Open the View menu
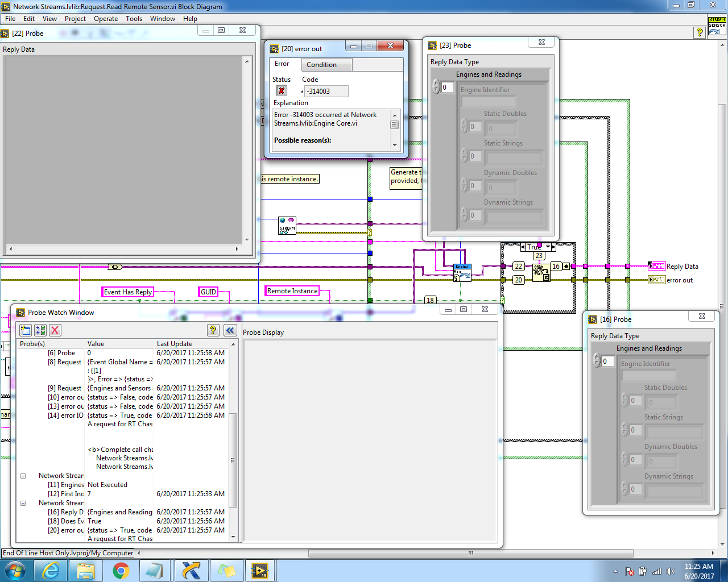The height and width of the screenshot is (582, 728). [x=49, y=18]
